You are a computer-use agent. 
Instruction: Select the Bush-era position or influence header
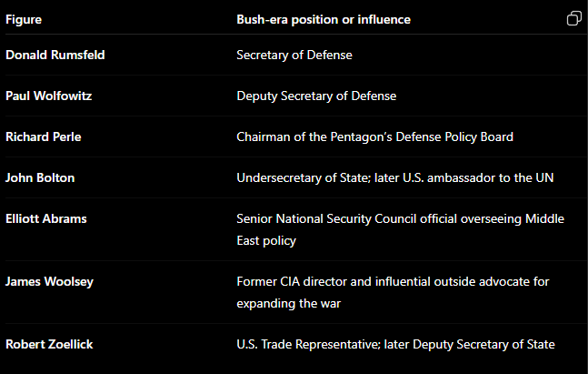point(324,19)
